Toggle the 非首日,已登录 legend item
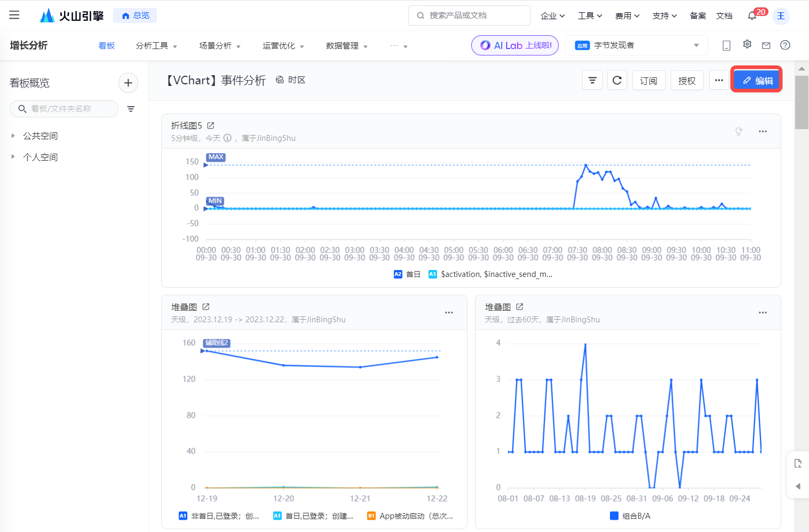 pos(219,516)
